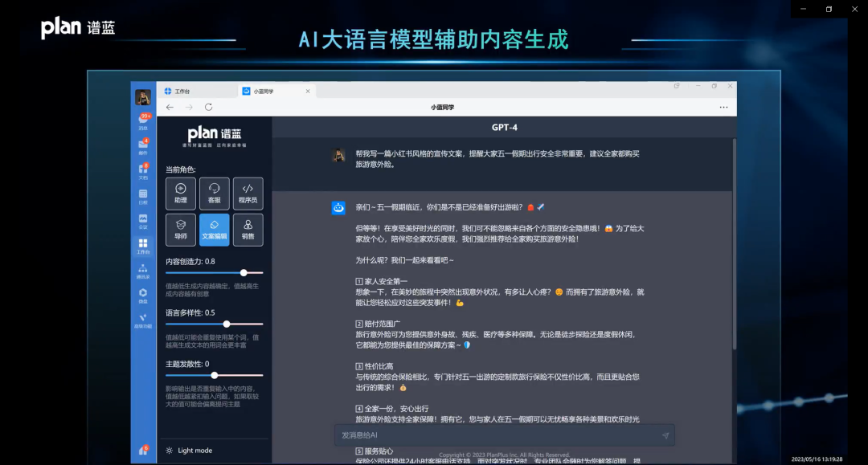Open the 消息 messages icon in sidebar

143,121
